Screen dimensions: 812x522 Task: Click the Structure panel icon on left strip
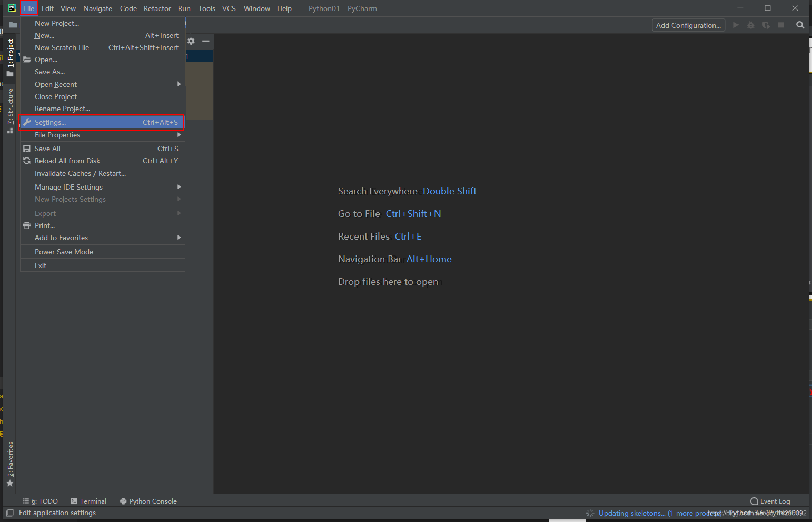(x=10, y=130)
